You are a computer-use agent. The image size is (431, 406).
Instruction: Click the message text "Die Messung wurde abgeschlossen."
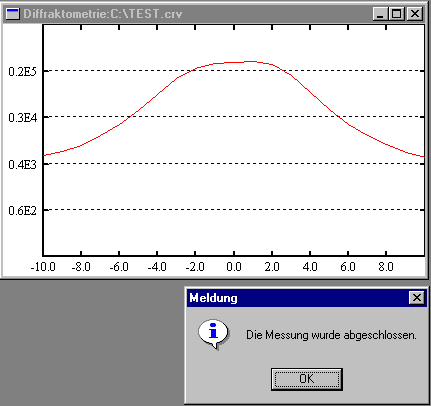coord(331,335)
